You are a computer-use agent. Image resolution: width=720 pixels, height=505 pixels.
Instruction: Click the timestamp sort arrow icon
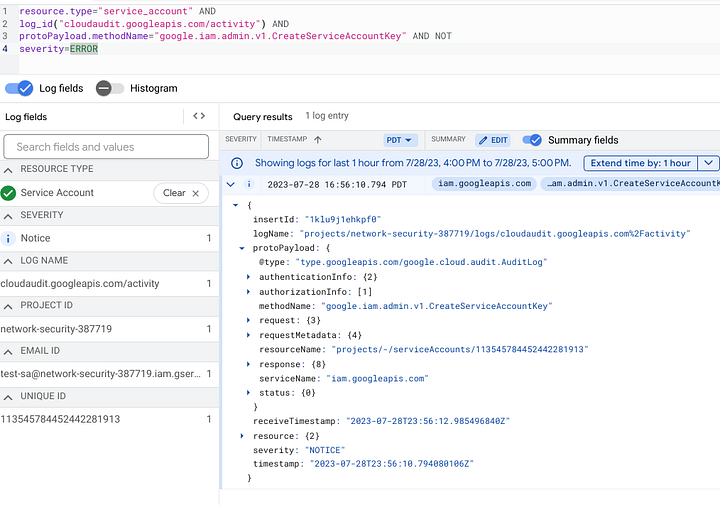pos(318,140)
